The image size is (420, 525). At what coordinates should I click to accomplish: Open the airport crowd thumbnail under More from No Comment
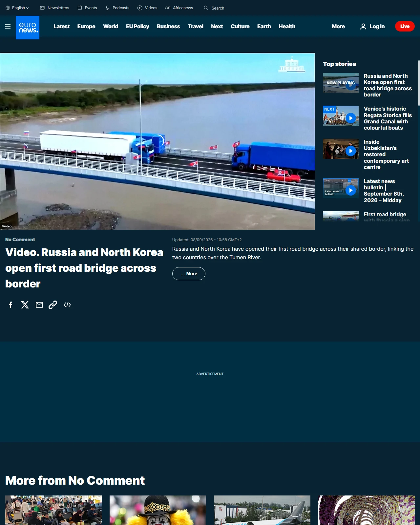[53, 510]
